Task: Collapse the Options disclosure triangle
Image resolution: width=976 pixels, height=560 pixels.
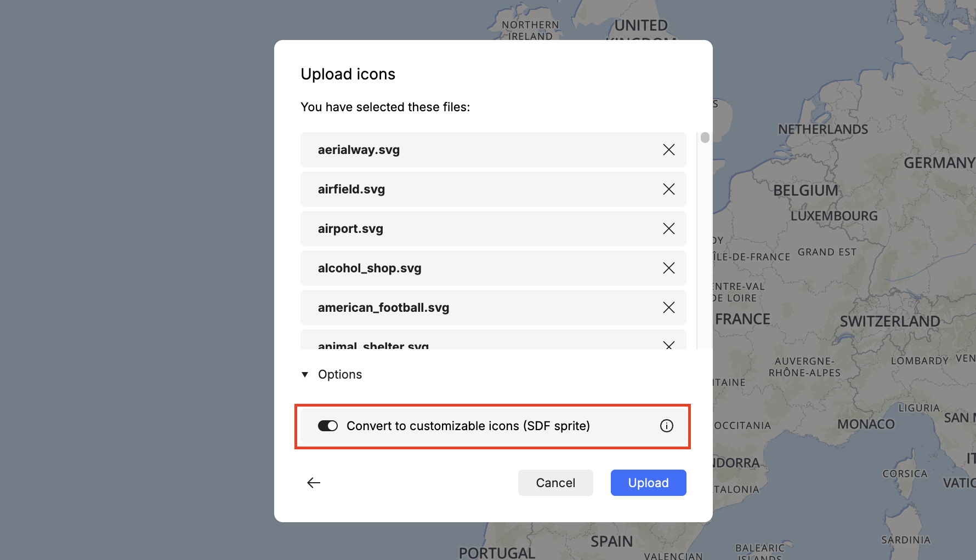Action: click(305, 374)
